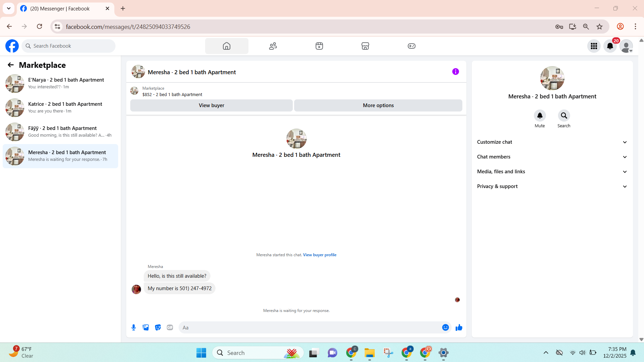Image resolution: width=644 pixels, height=362 pixels.
Task: Open the Video (Reels) tab
Action: pyautogui.click(x=319, y=46)
